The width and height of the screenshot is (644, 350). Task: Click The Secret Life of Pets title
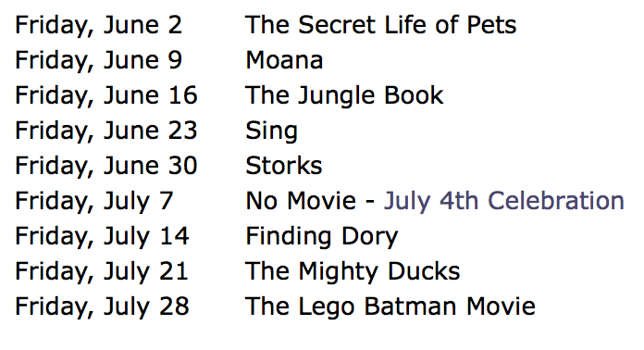pos(380,25)
